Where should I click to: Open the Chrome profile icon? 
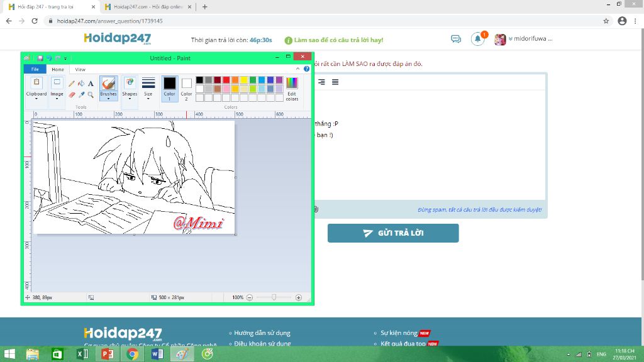[622, 21]
